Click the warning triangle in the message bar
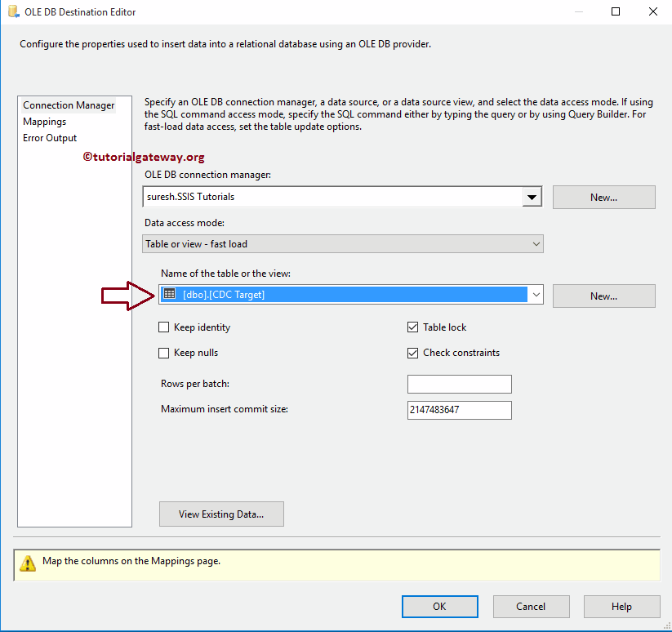The height and width of the screenshot is (632, 672). tap(28, 564)
